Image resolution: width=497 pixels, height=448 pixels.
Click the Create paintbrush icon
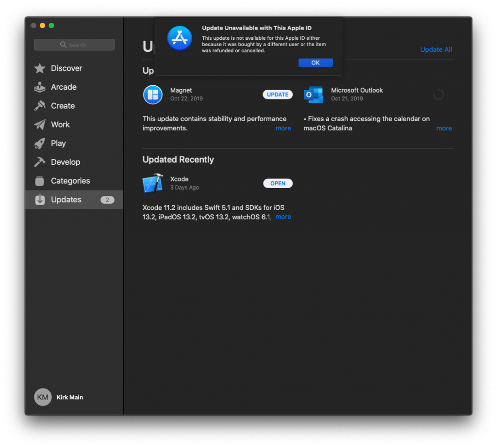[40, 106]
